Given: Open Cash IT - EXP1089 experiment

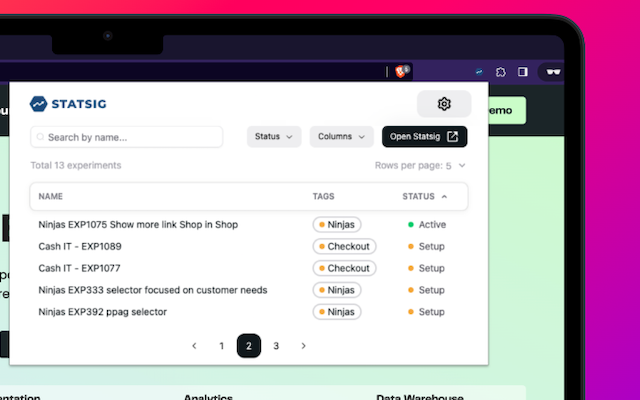Looking at the screenshot, I should point(80,247).
